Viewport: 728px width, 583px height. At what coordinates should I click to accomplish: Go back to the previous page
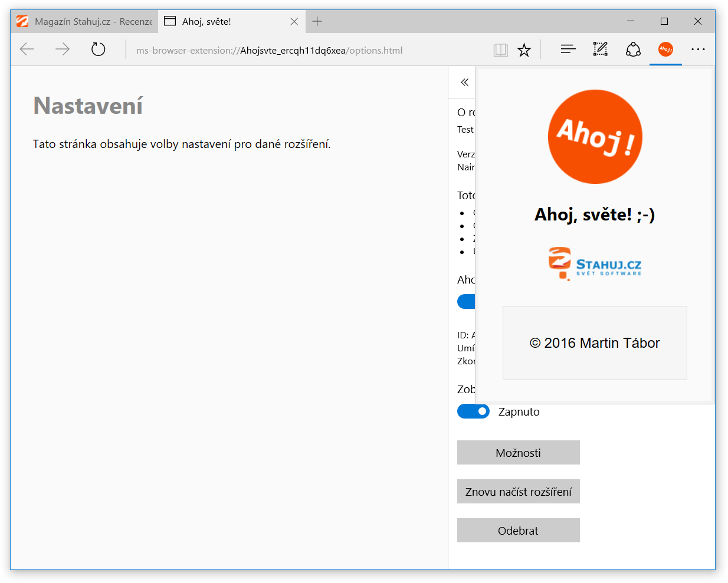click(x=27, y=50)
